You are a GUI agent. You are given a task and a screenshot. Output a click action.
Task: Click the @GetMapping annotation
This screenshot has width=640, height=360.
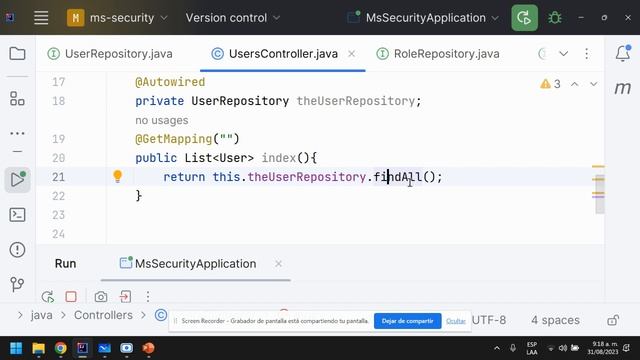pos(174,139)
